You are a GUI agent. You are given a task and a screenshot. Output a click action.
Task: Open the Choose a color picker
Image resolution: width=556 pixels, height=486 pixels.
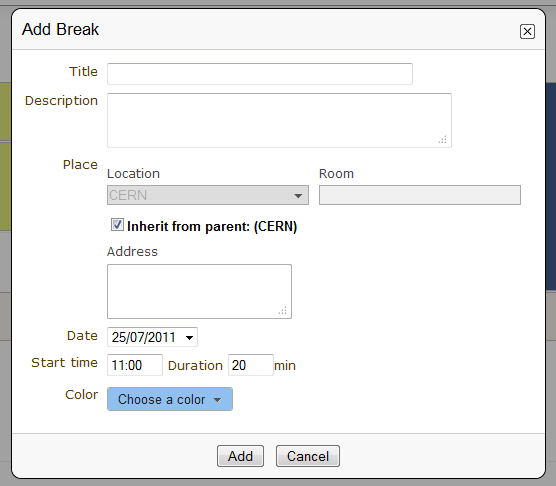[x=170, y=399]
